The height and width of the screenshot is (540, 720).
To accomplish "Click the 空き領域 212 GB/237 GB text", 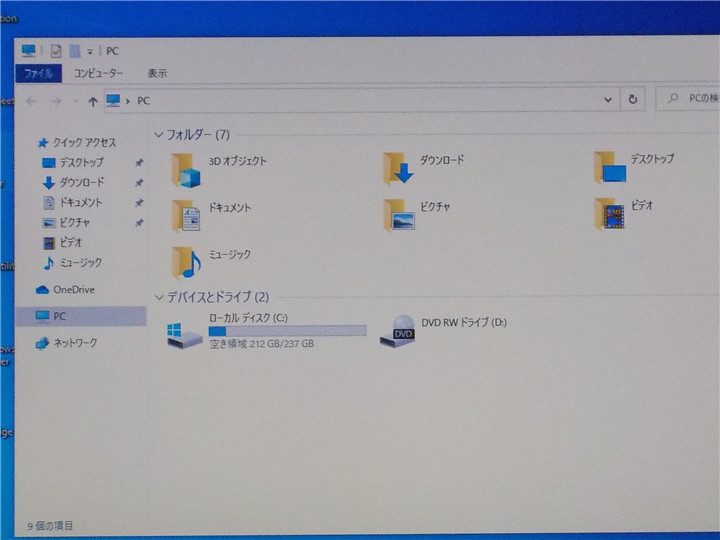I will click(x=262, y=343).
